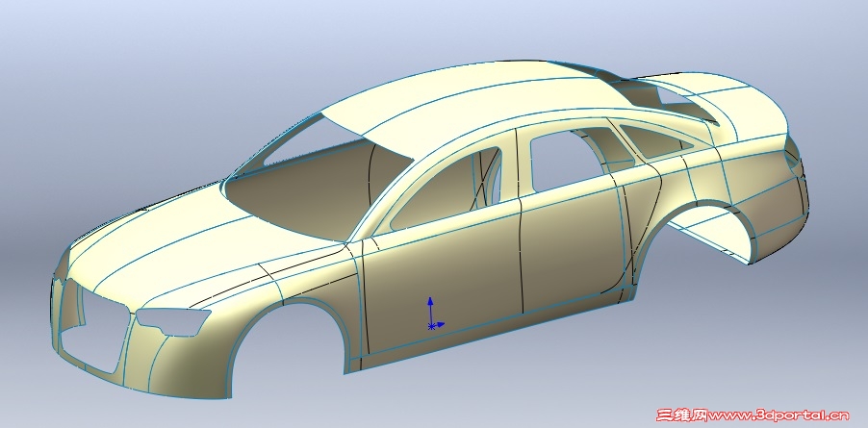Select the front grille opening edge
Image resolution: width=868 pixels, height=428 pixels.
click(96, 331)
